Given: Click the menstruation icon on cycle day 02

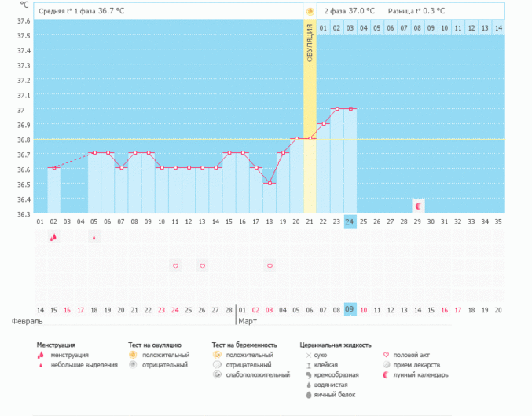Looking at the screenshot, I should pyautogui.click(x=53, y=237).
